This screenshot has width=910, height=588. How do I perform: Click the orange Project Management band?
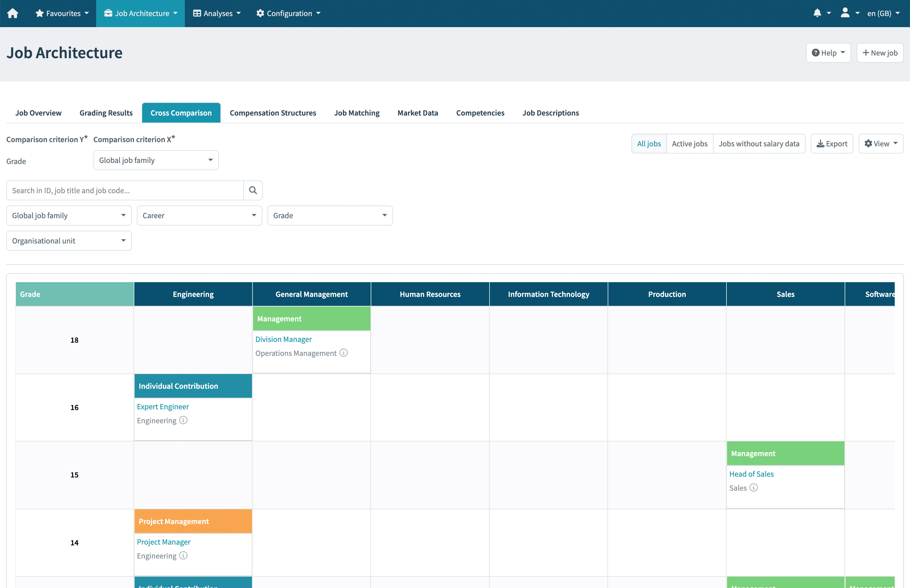193,521
